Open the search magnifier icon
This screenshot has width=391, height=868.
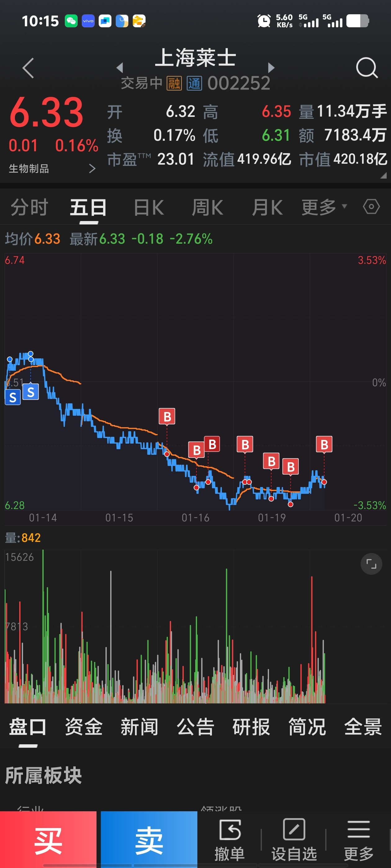[x=367, y=68]
